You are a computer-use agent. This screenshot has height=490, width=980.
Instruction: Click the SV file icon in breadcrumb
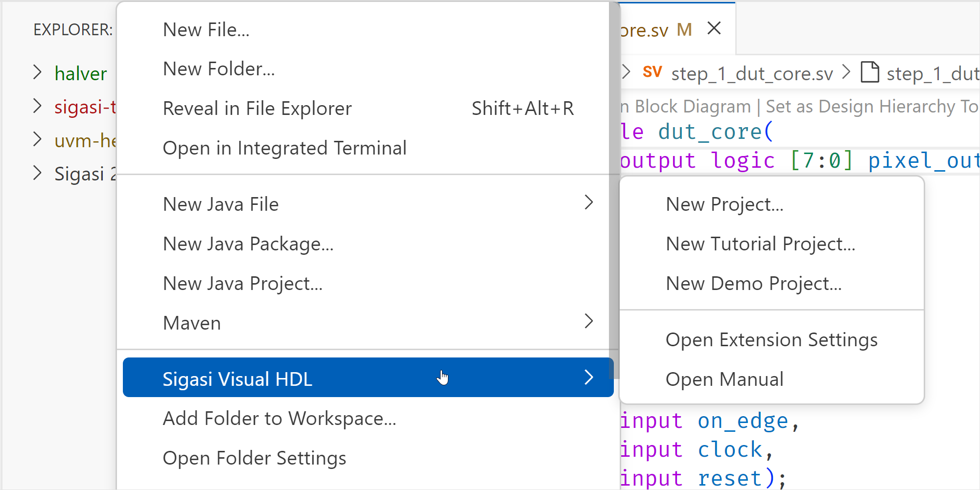(x=652, y=72)
